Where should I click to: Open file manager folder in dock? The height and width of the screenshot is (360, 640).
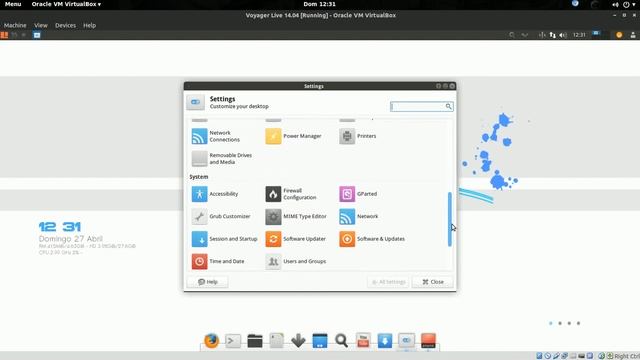[x=255, y=340]
